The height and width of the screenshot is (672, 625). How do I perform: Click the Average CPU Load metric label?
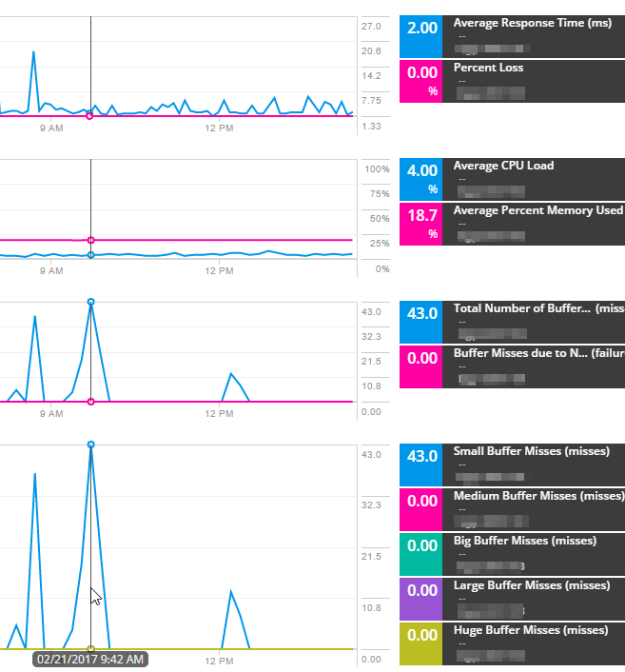503,166
